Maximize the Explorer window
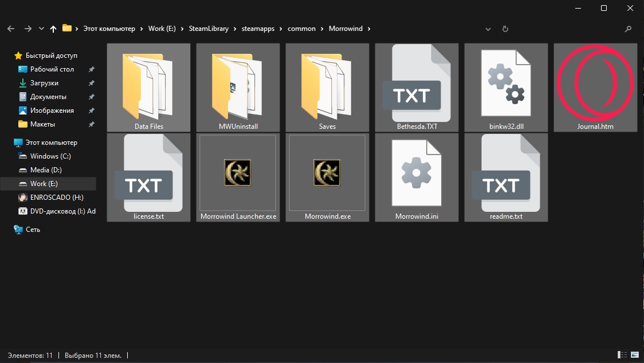This screenshot has height=363, width=644. 604,8
